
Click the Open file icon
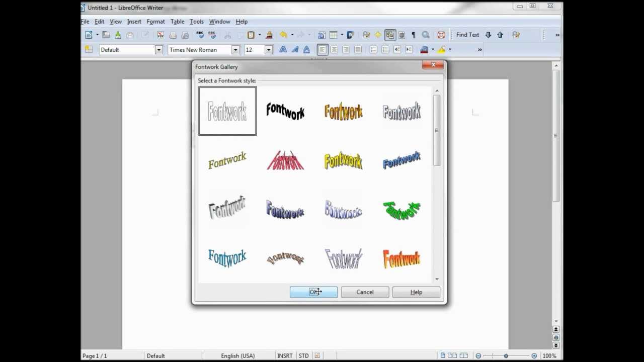pyautogui.click(x=106, y=35)
